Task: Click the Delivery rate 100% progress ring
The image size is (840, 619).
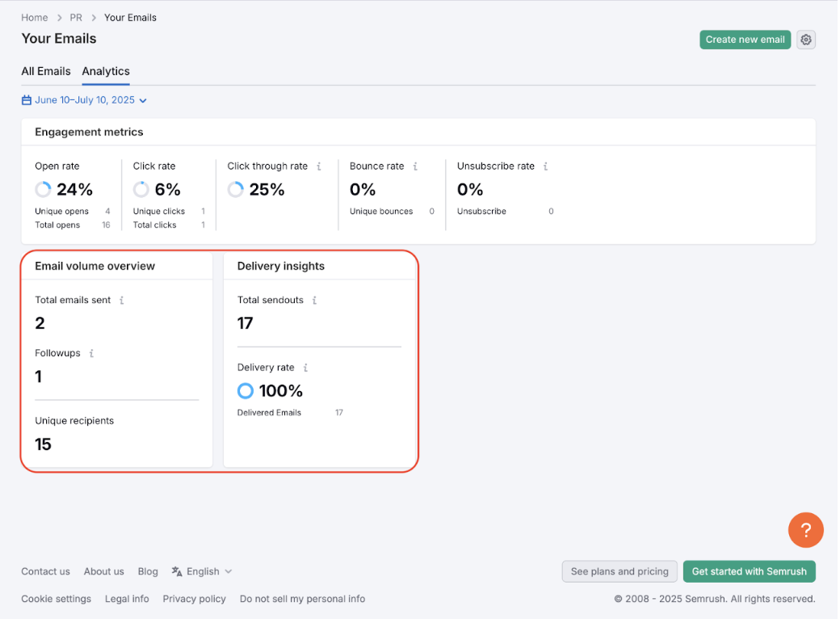Action: 246,391
